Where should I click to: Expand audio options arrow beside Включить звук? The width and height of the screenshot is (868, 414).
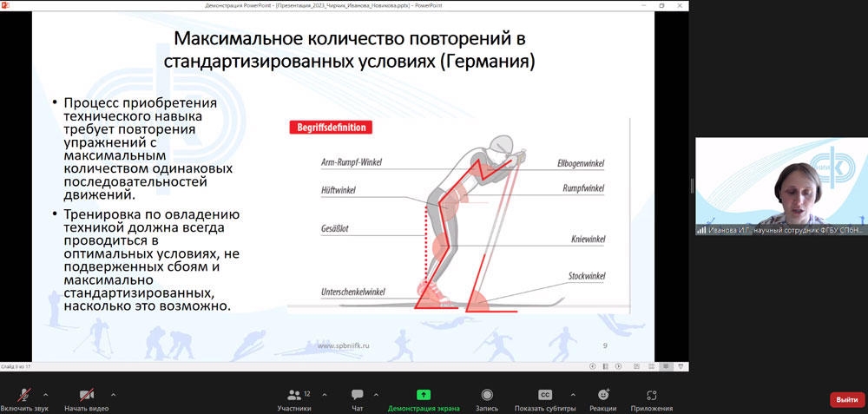(x=45, y=395)
